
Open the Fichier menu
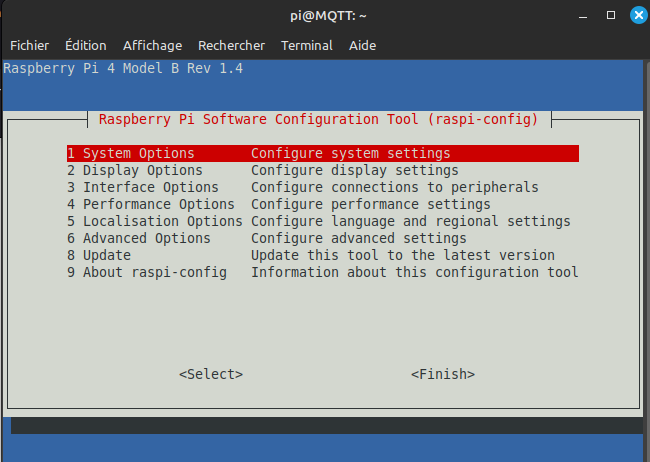coord(29,45)
